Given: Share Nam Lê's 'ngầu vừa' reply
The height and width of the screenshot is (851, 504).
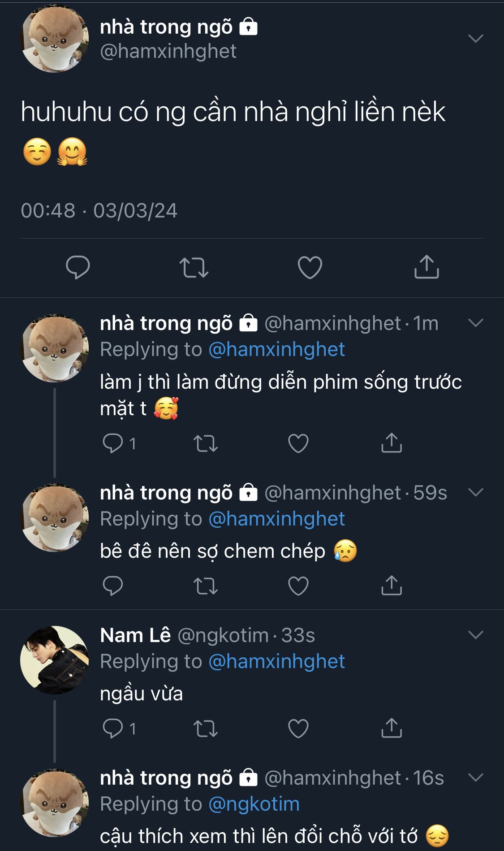Looking at the screenshot, I should tap(392, 728).
